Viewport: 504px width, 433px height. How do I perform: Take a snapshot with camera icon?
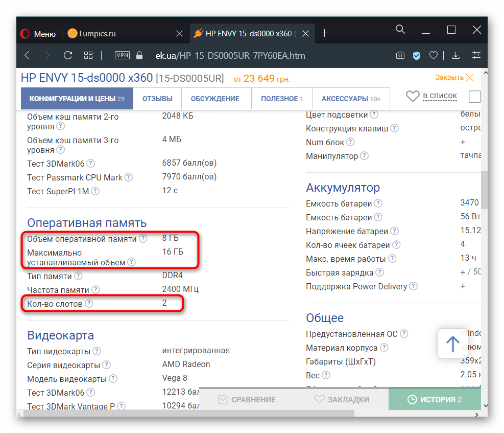tap(401, 55)
